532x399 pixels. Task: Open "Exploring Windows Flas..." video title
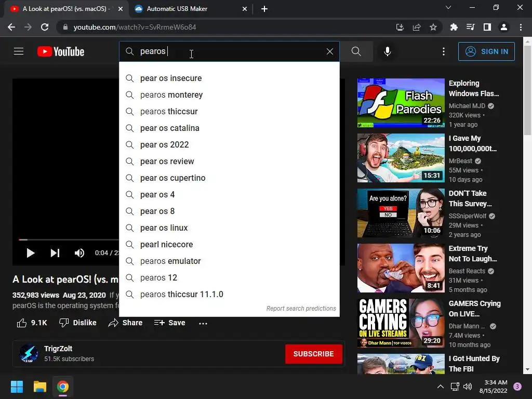[x=474, y=88]
